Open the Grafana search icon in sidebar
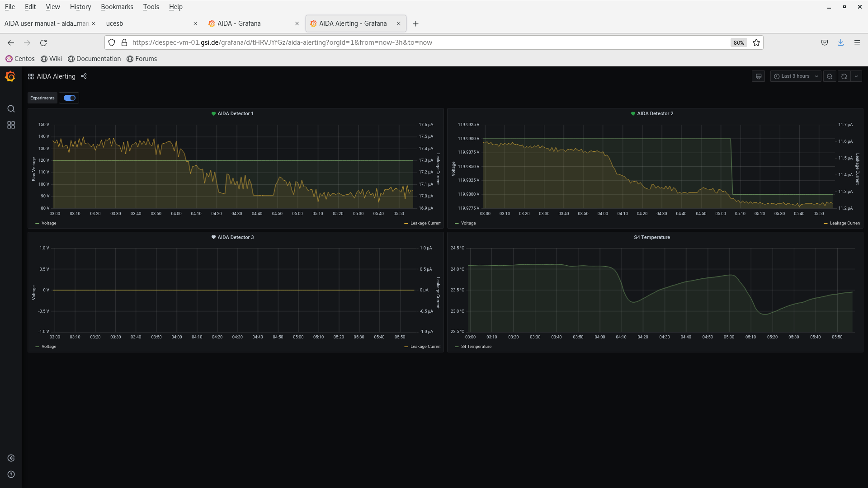868x488 pixels. click(11, 109)
